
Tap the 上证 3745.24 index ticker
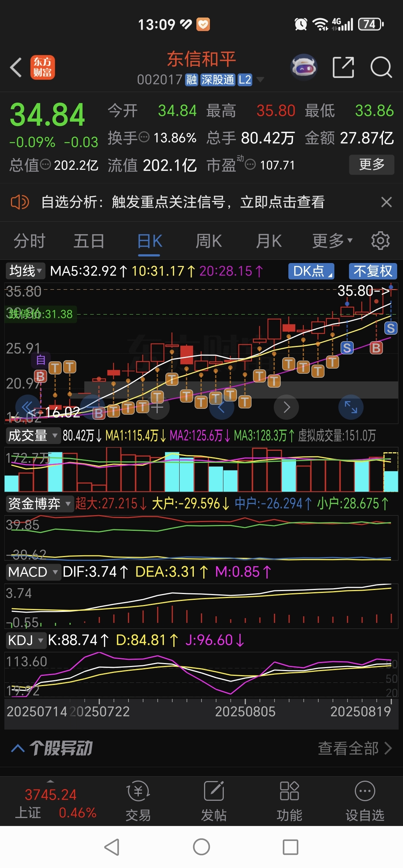click(x=51, y=803)
